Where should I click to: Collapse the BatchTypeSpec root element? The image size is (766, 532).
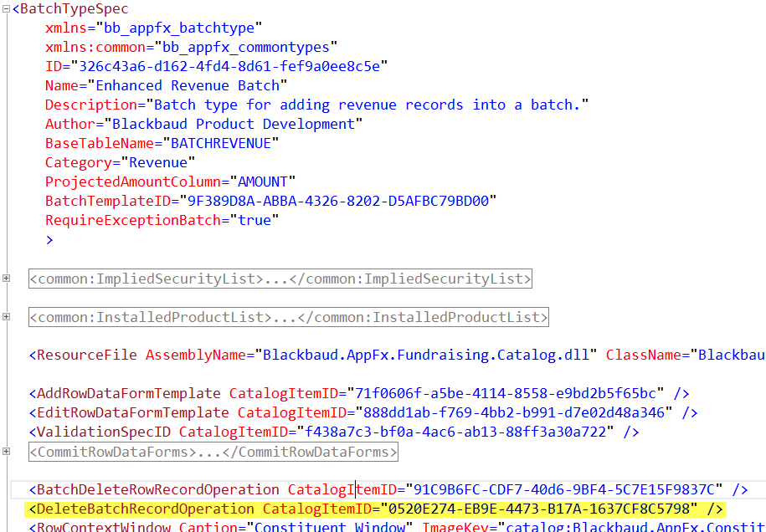6,9
